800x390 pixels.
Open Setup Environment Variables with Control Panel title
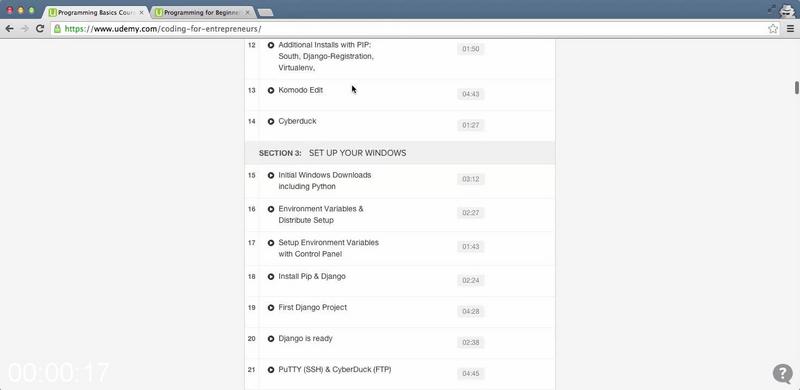coord(329,248)
